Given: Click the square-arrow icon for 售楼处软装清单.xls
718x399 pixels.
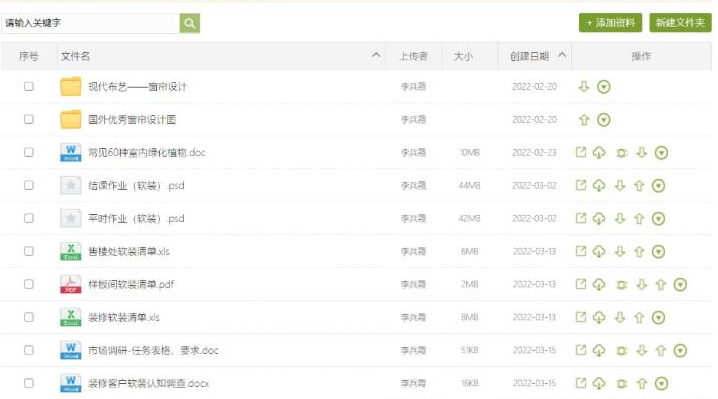Looking at the screenshot, I should pos(581,251).
